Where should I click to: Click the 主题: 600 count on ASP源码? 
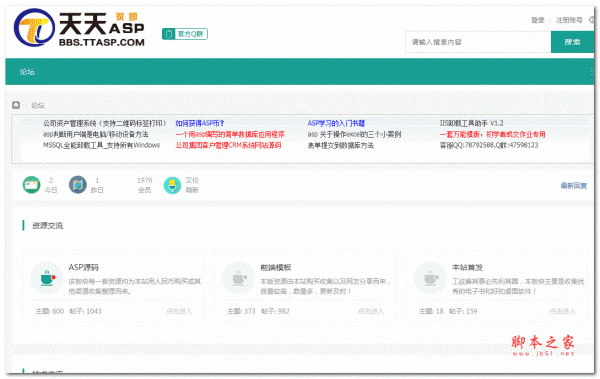(50, 311)
